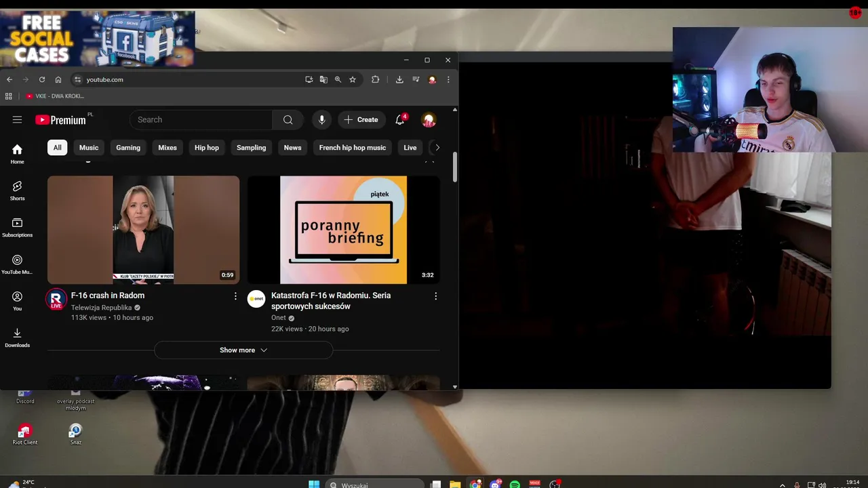Open the Chrome three-dot menu
This screenshot has height=488, width=868.
[448, 79]
